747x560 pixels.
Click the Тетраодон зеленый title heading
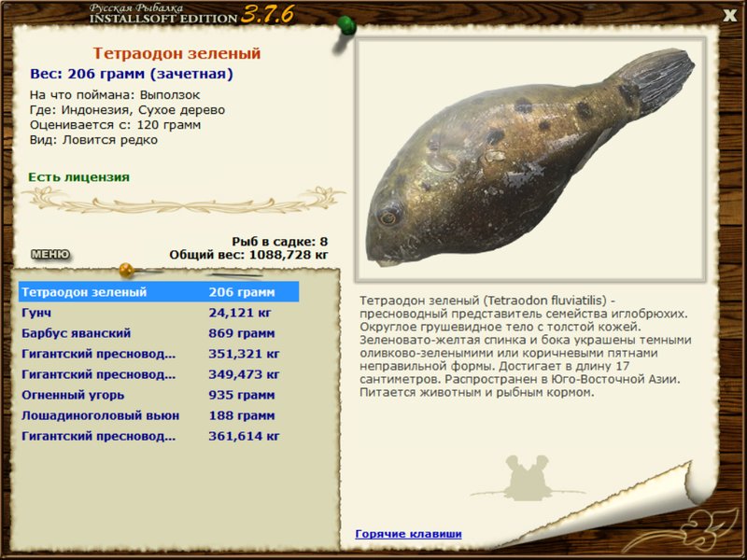tap(176, 53)
